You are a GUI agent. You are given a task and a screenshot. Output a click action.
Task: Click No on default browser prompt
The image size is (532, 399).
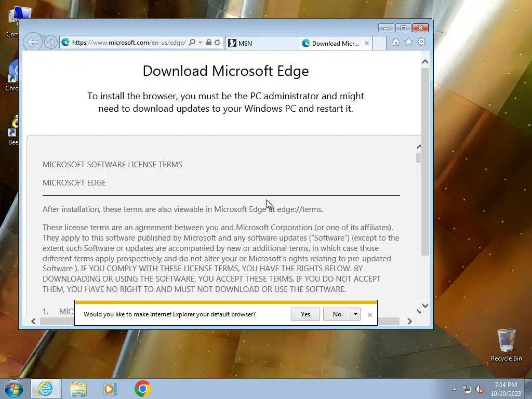pos(337,314)
